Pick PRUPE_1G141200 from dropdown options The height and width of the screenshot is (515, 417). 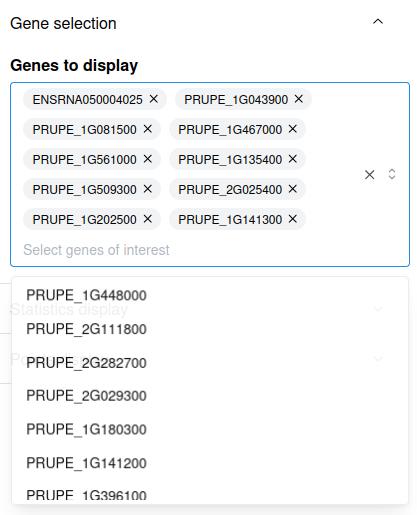[x=210, y=463]
